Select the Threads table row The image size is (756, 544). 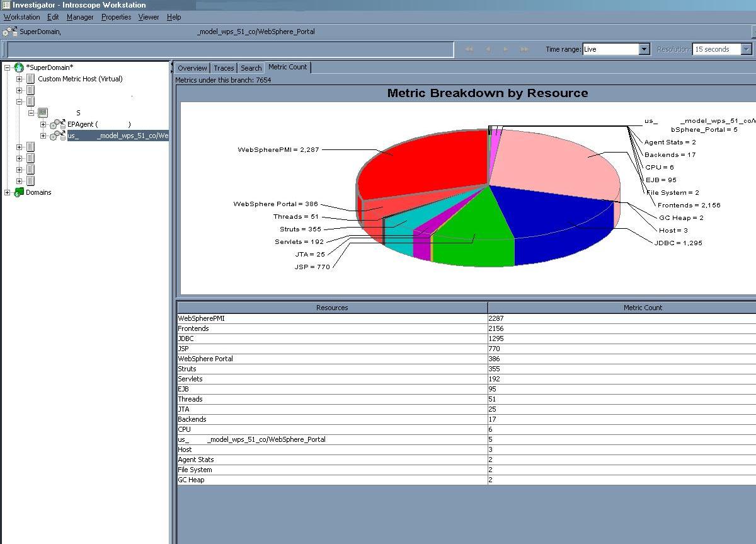[x=466, y=399]
